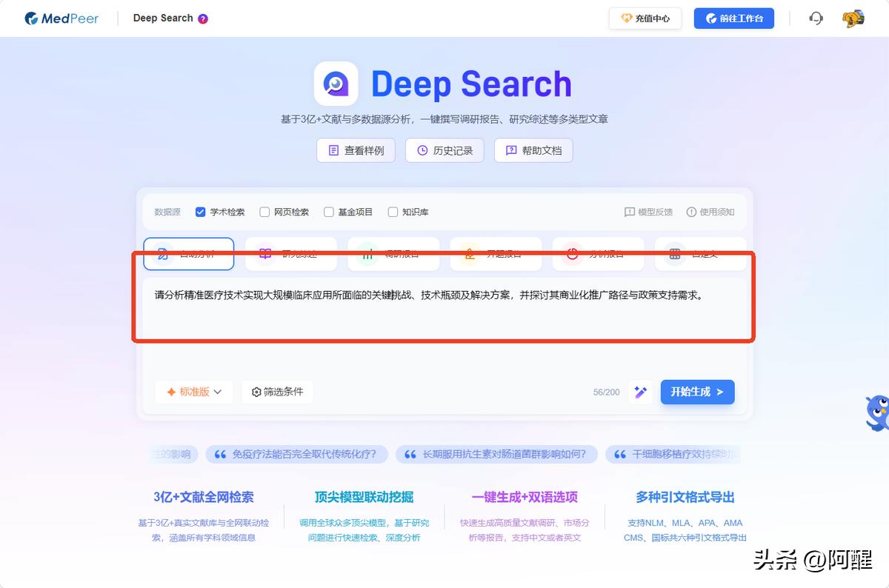Pick the 干细胞移植疗效 suggestion
Screen dimensions: 889x588
click(673, 454)
